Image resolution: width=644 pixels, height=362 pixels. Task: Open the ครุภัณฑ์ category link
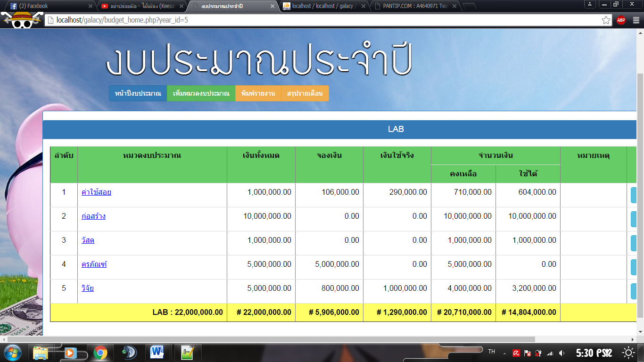pos(94,264)
